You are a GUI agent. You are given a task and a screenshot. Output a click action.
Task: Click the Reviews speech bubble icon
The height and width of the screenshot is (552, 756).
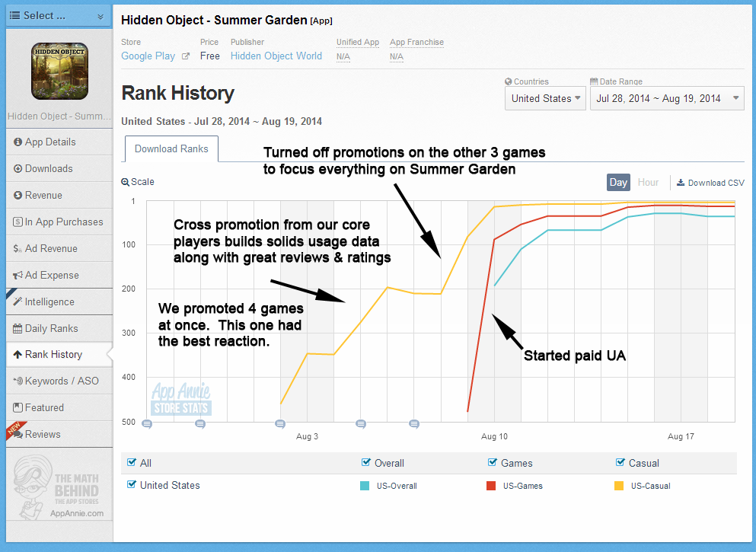tap(18, 435)
